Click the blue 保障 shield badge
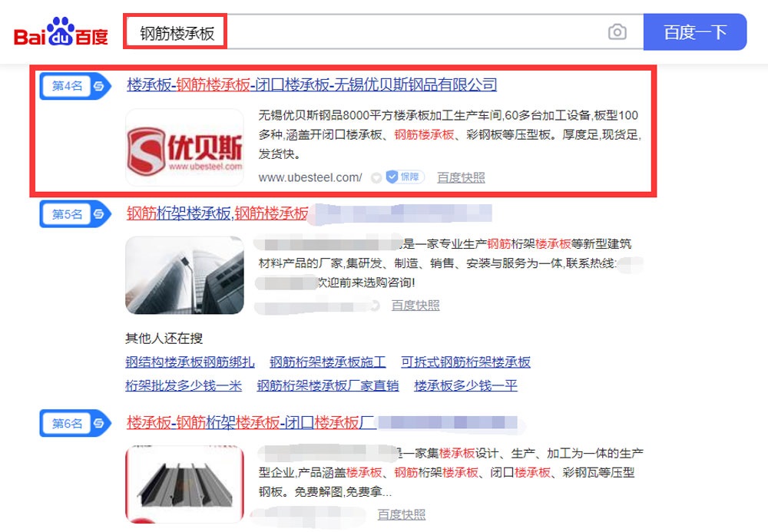768x532 pixels. [405, 177]
